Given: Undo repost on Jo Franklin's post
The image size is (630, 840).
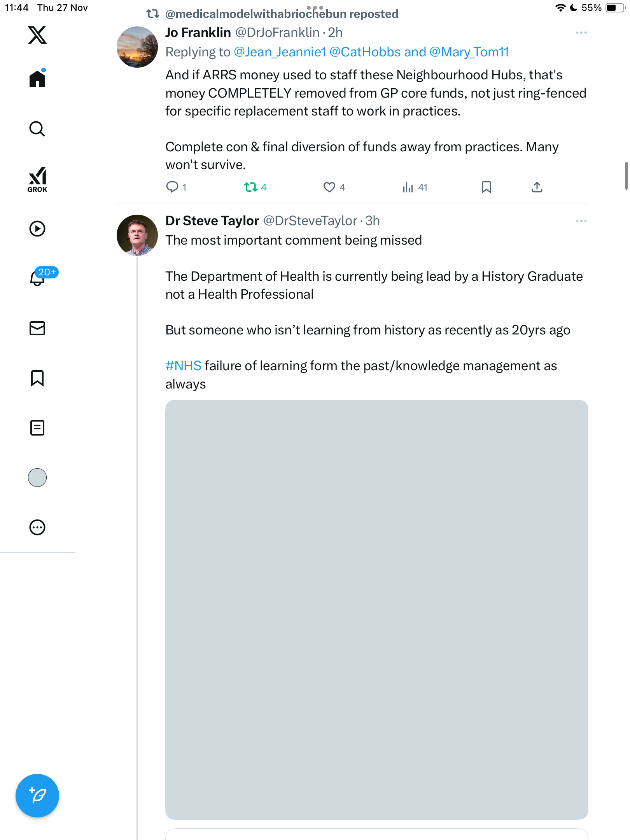Looking at the screenshot, I should coord(251,187).
